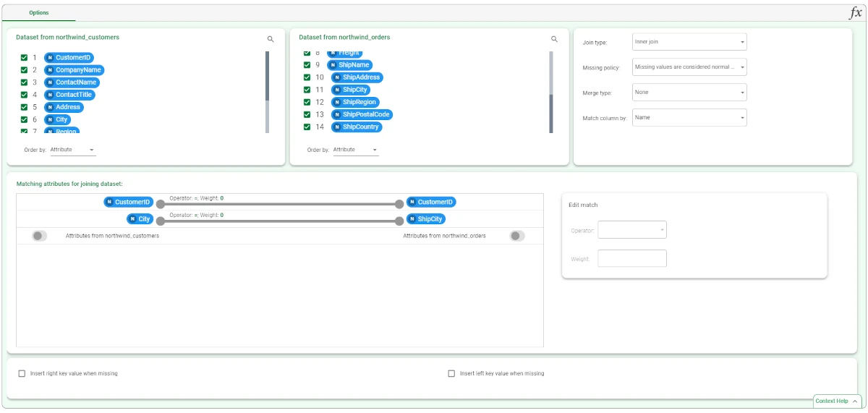Uncheck the Address checkbox

[24, 107]
